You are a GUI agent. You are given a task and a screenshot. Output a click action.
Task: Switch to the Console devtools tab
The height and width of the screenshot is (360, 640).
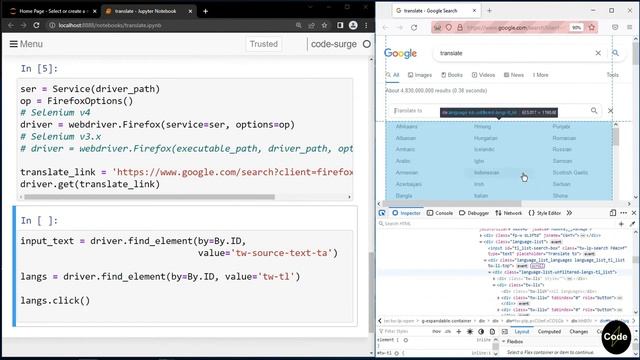coord(440,213)
